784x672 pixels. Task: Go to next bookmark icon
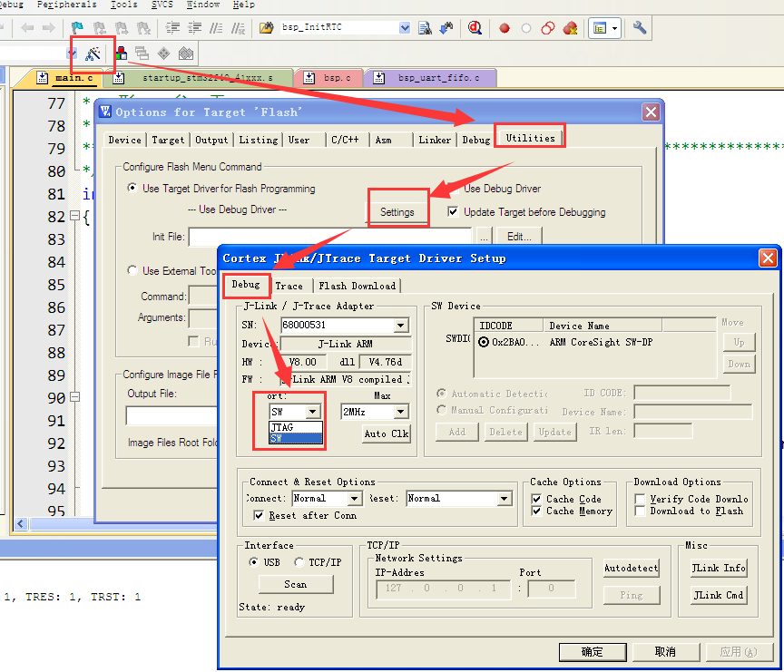pyautogui.click(x=122, y=27)
